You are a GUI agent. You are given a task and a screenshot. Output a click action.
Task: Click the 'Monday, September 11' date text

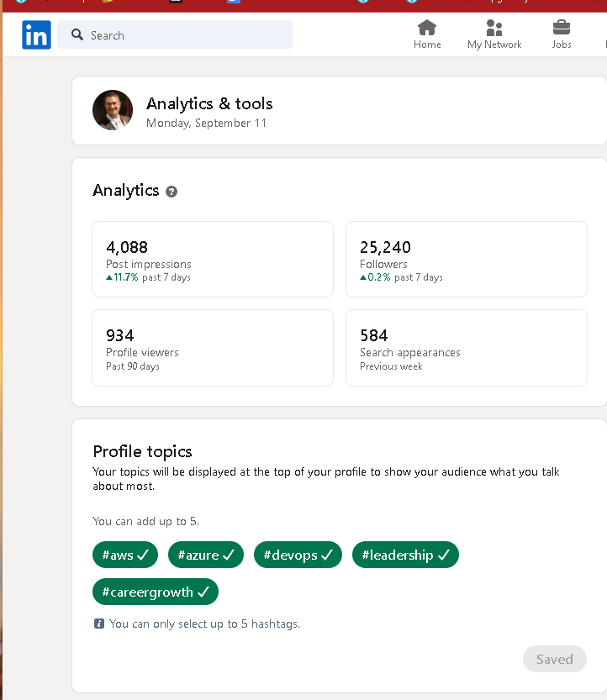(x=206, y=124)
